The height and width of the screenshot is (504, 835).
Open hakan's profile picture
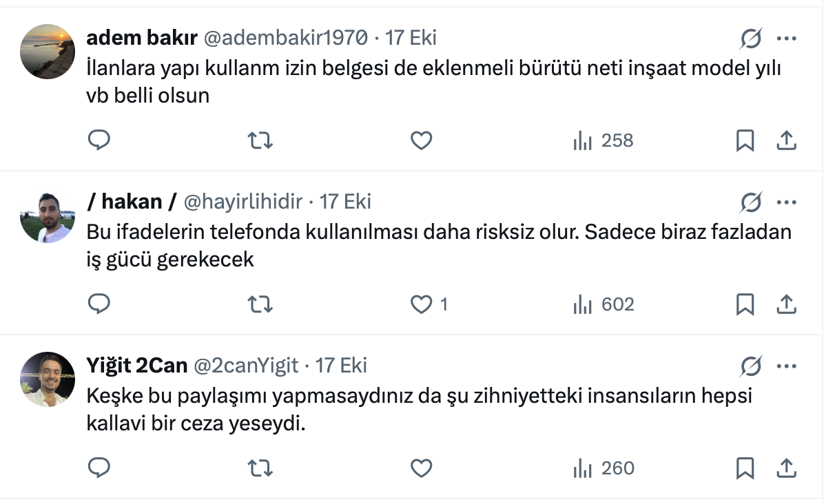pyautogui.click(x=48, y=216)
